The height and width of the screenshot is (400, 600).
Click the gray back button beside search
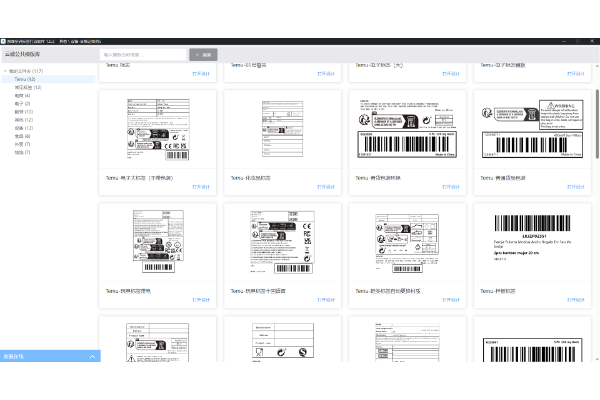203,55
